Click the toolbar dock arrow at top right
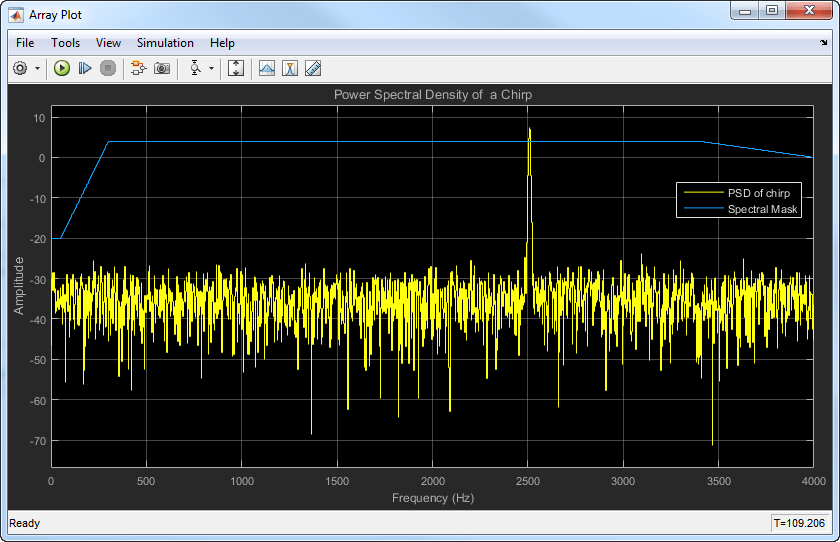The height and width of the screenshot is (542, 840). click(824, 43)
